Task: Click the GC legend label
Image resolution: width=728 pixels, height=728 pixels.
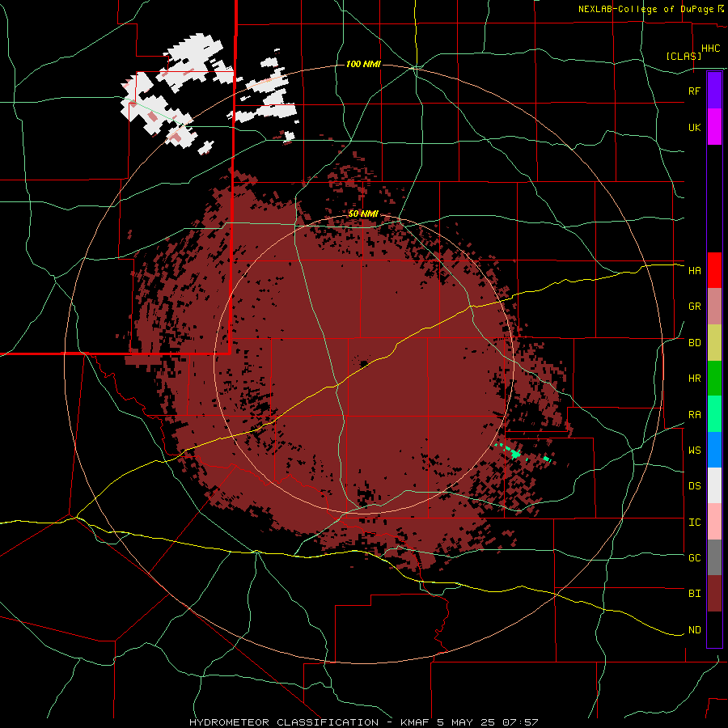Action: pos(694,558)
